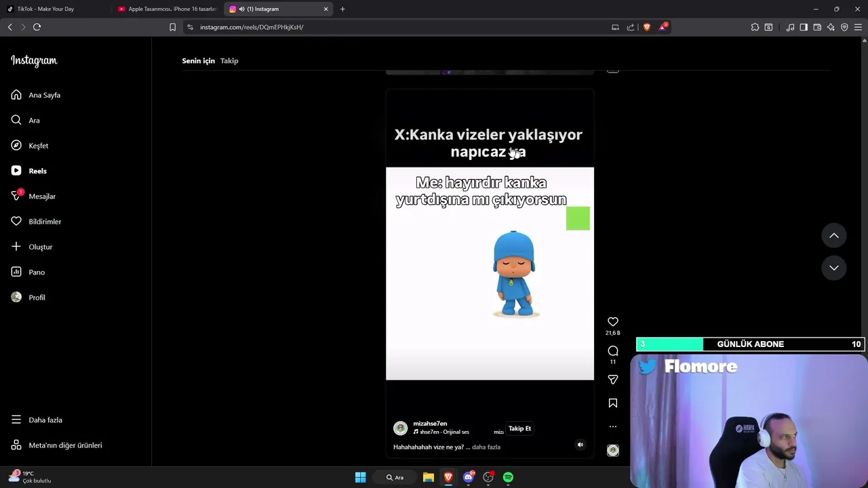Click mizahse7en avatar picture

[x=400, y=428]
